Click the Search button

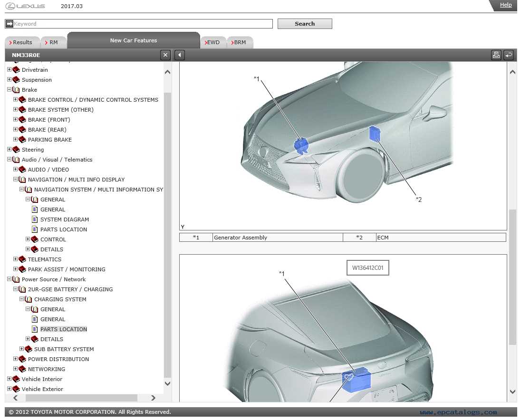305,24
